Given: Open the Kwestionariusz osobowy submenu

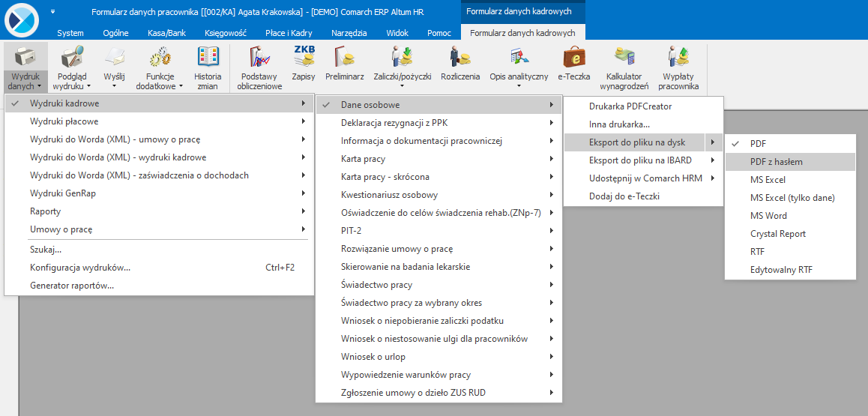Looking at the screenshot, I should click(x=439, y=195).
